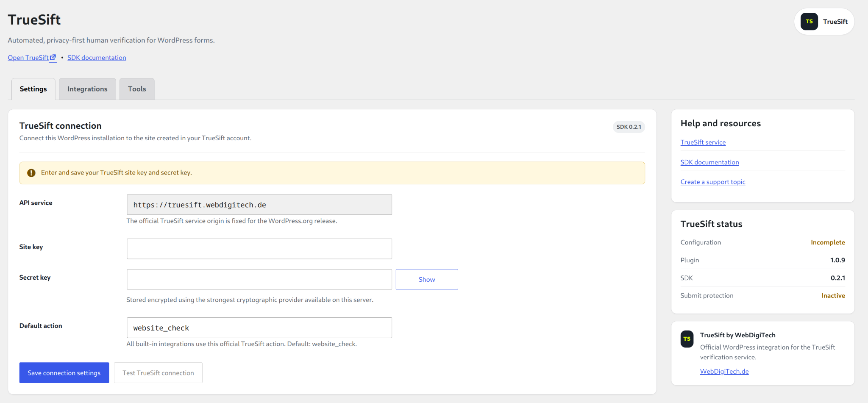Follow the Create a support topic link
868x403 pixels.
coord(713,182)
